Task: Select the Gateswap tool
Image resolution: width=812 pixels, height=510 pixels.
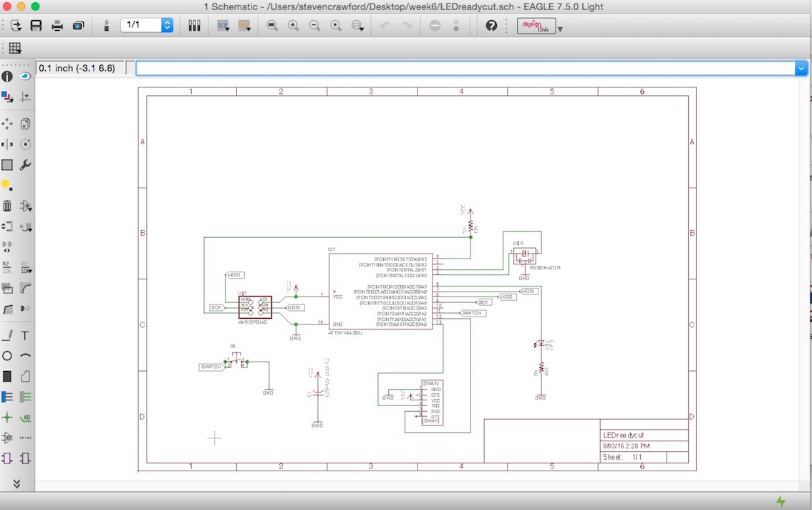Action: pyautogui.click(x=7, y=246)
